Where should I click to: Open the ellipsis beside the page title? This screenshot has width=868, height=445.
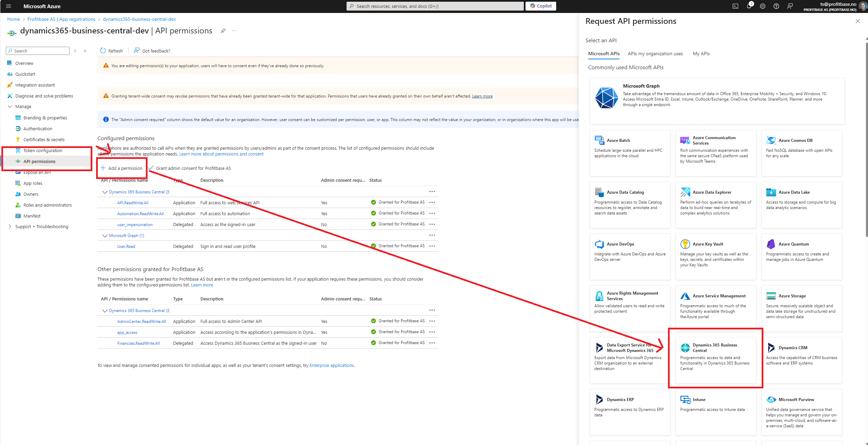234,31
